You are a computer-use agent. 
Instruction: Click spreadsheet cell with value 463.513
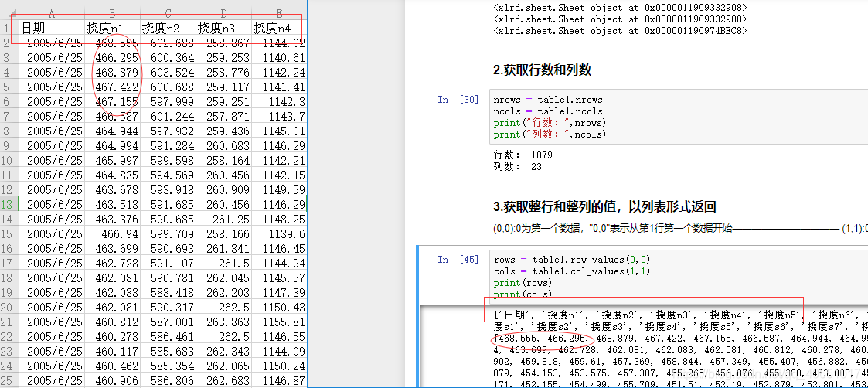pyautogui.click(x=112, y=204)
